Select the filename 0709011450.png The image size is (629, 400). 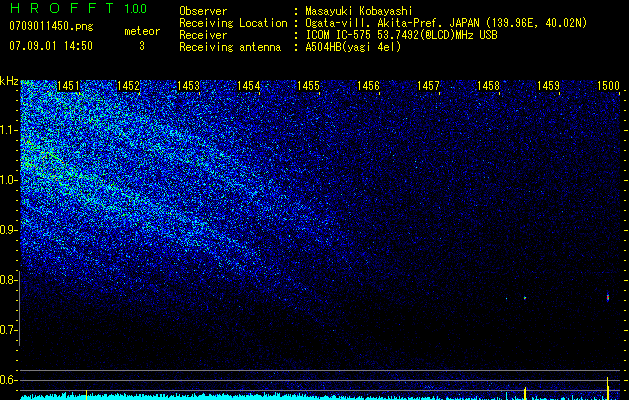pyautogui.click(x=51, y=26)
